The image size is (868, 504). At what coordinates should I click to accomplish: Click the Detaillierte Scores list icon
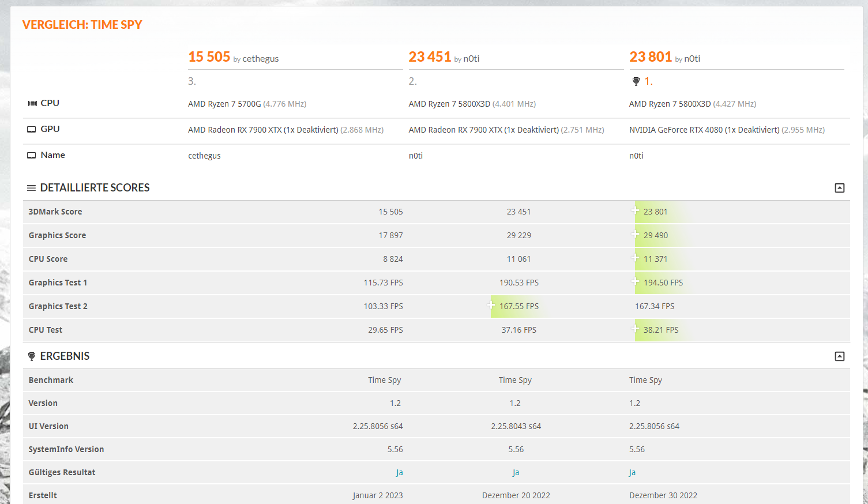(32, 188)
